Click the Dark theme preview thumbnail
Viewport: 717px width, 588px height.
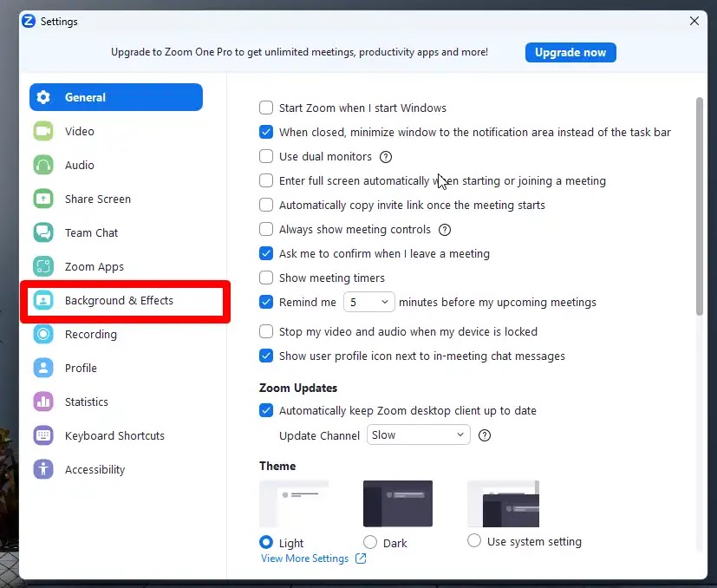398,504
